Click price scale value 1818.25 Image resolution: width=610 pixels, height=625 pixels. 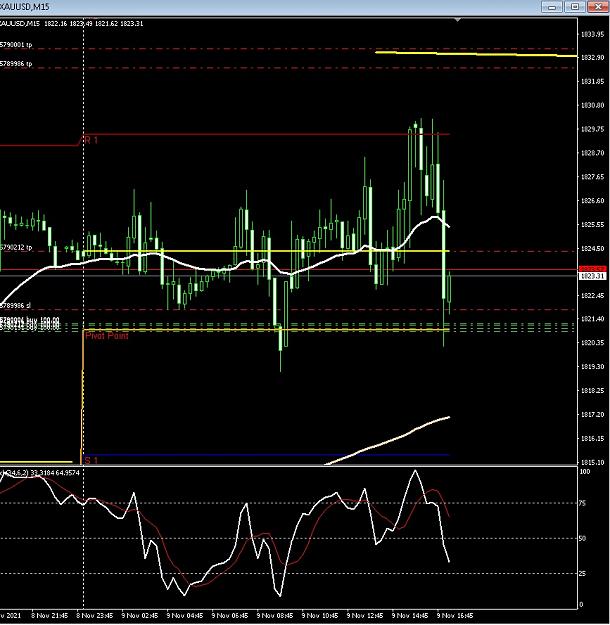592,391
